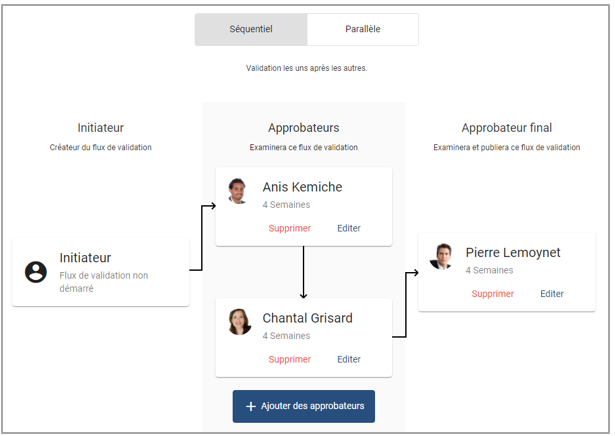Click the 4 Semaines duration under Pierre Lemoynet

tap(489, 270)
